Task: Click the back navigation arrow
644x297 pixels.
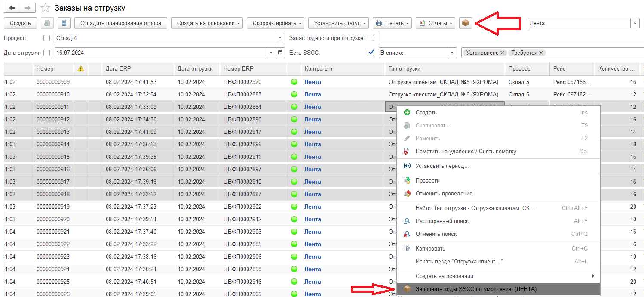Action: [x=12, y=8]
